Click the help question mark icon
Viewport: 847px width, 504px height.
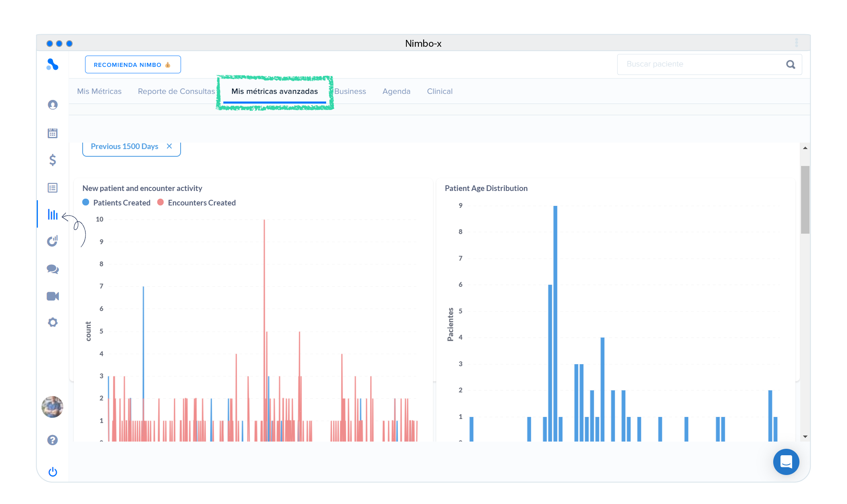[x=52, y=440]
